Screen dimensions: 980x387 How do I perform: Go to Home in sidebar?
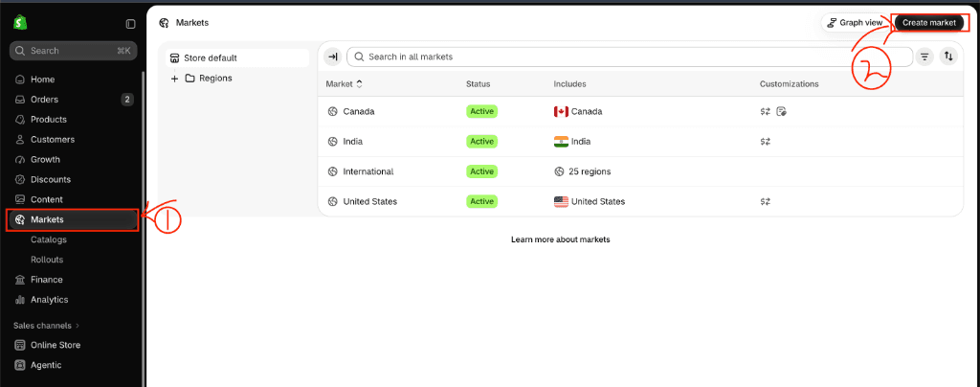73,80
